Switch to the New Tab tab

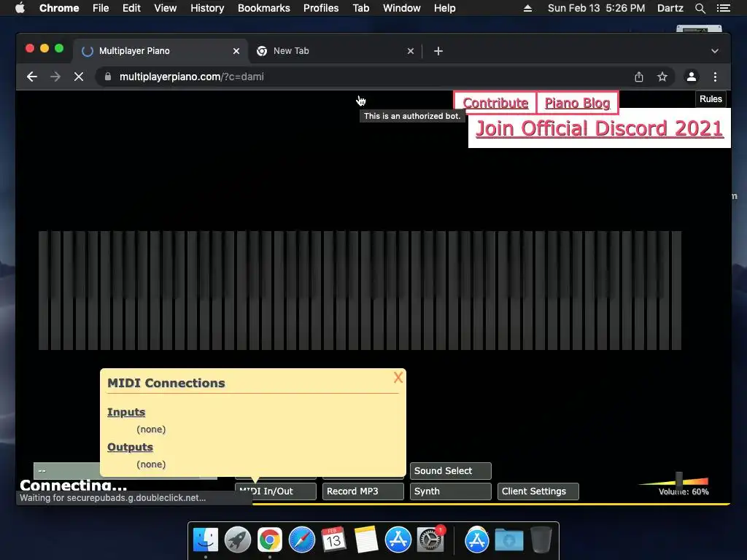333,51
